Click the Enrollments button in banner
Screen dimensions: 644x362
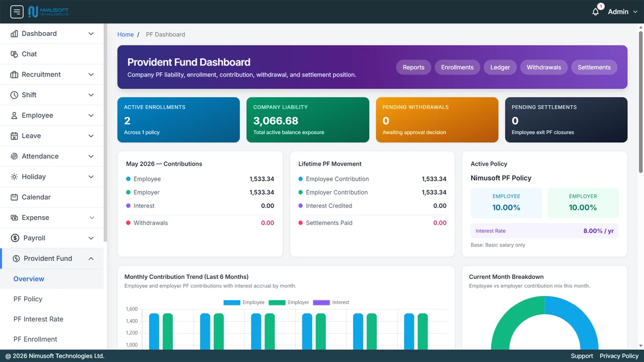(457, 67)
